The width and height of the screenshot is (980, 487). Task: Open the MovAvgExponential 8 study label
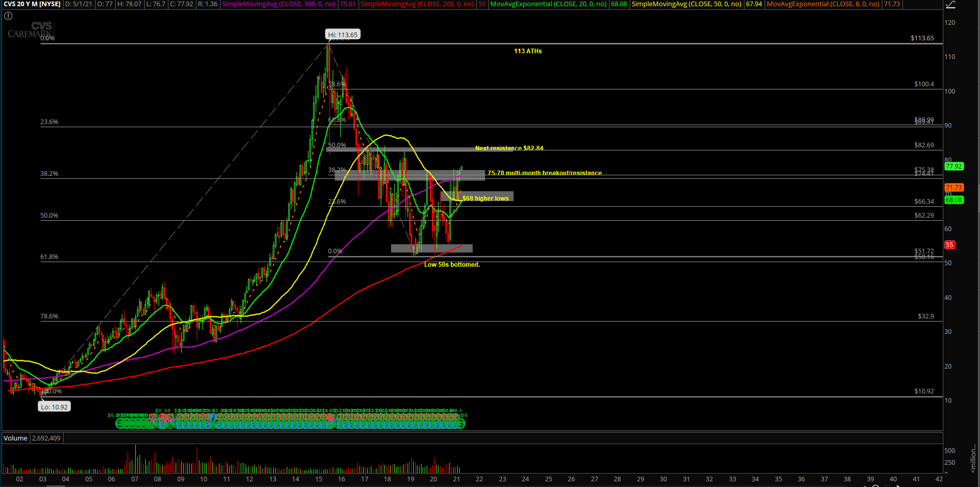coord(822,4)
